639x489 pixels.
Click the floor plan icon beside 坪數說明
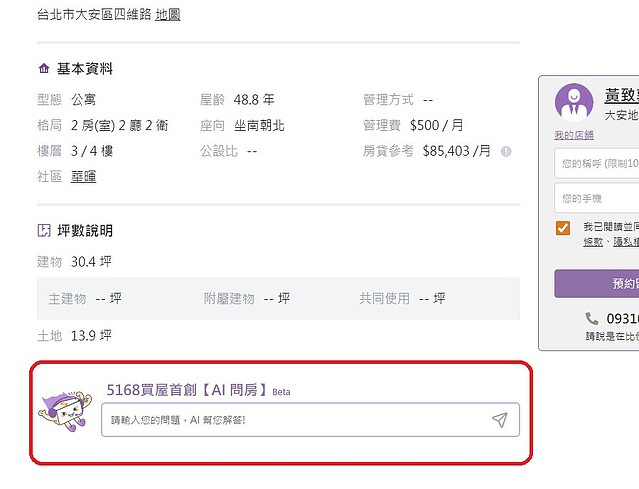pyautogui.click(x=44, y=231)
